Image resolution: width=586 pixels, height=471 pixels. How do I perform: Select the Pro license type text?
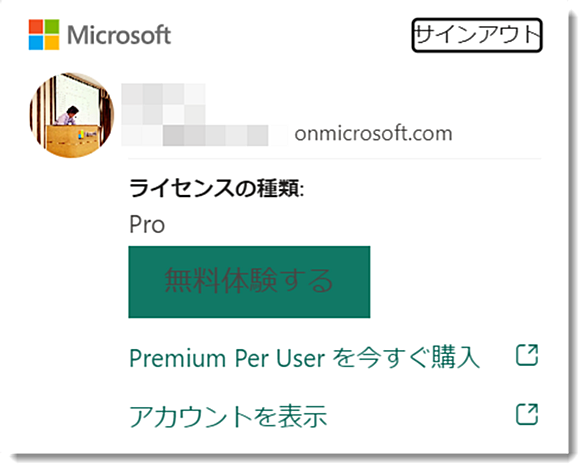click(147, 225)
